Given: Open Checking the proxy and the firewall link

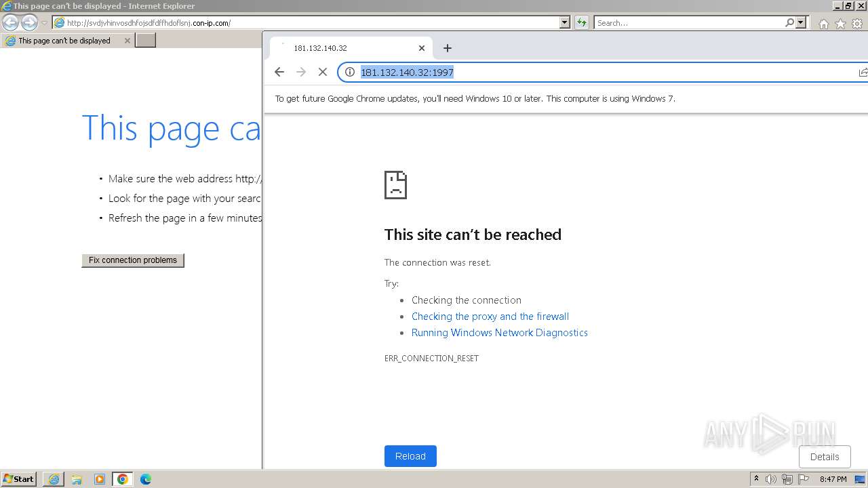Looking at the screenshot, I should coord(490,317).
